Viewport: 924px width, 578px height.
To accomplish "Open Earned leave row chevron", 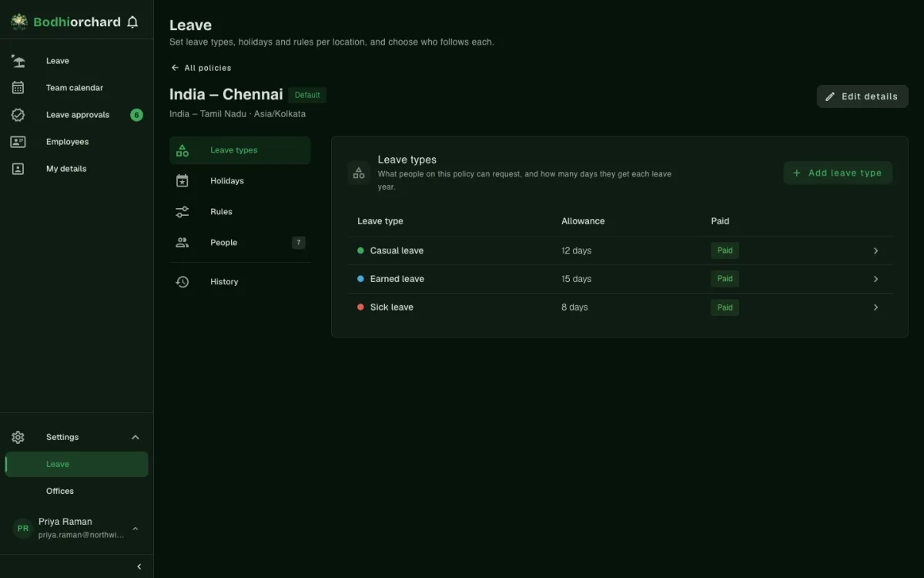I will 875,279.
